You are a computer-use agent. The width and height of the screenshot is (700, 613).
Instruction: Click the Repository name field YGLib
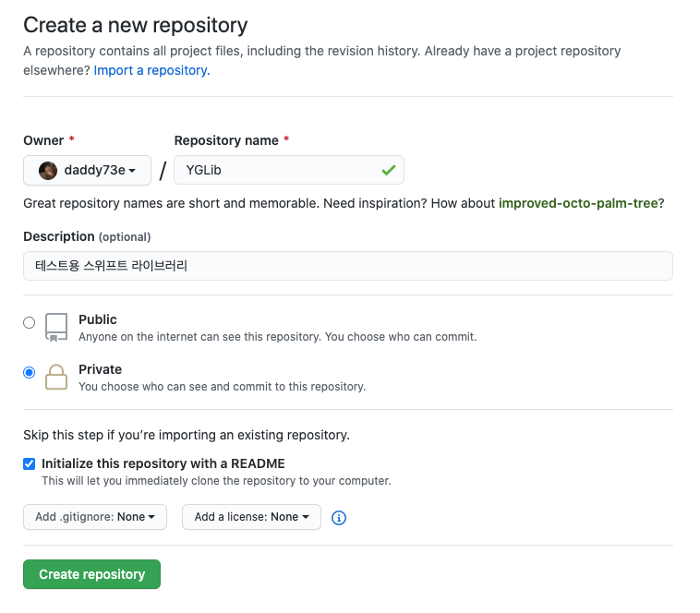coord(289,170)
